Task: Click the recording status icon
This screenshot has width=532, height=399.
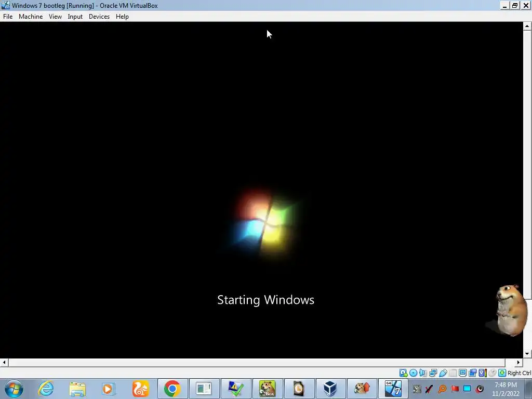Action: coord(472,373)
